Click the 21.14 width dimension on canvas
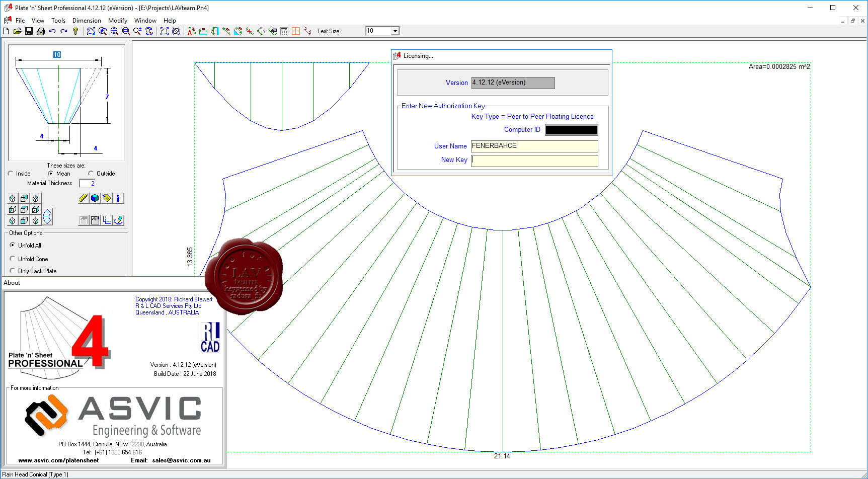868x479 pixels. 502,456
